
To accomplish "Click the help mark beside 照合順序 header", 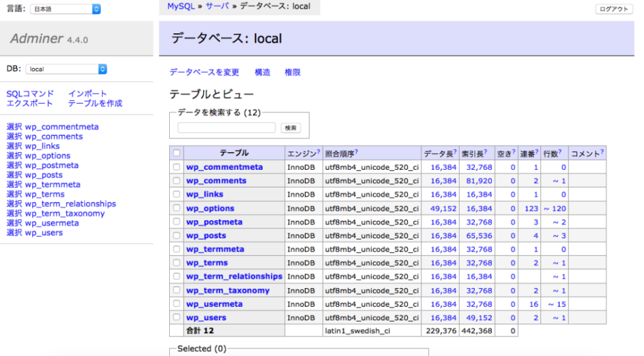I will [x=357, y=152].
